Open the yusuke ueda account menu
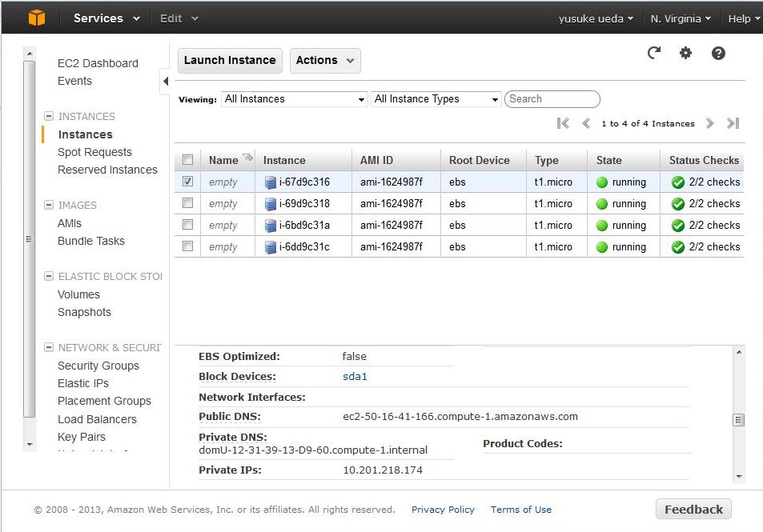The height and width of the screenshot is (532, 763). [596, 18]
